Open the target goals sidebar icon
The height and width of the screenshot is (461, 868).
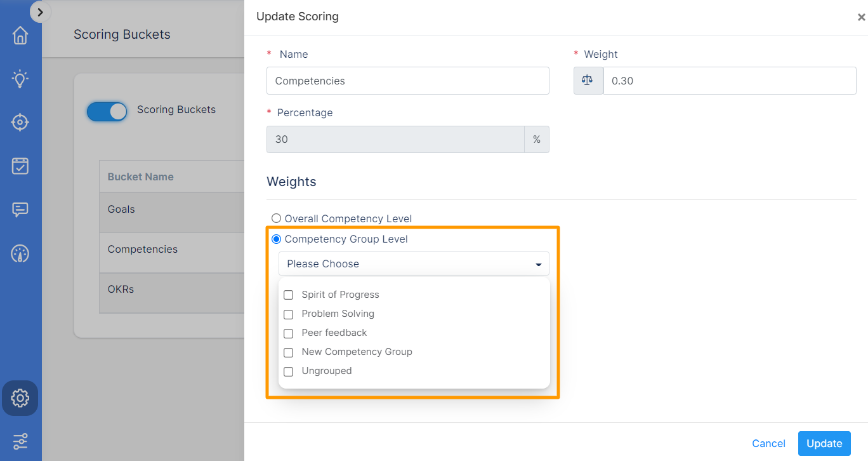(20, 123)
